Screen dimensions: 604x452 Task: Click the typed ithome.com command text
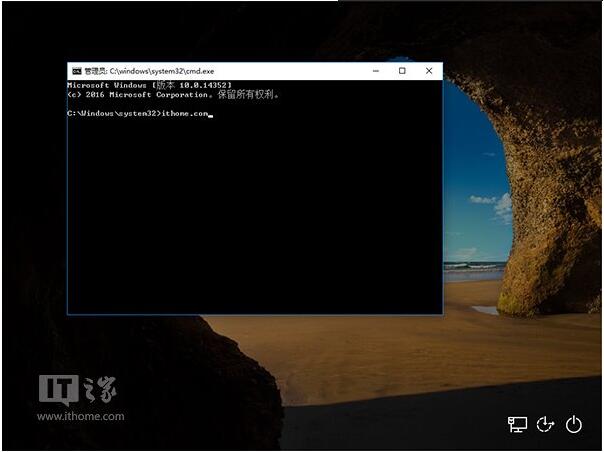(185, 114)
